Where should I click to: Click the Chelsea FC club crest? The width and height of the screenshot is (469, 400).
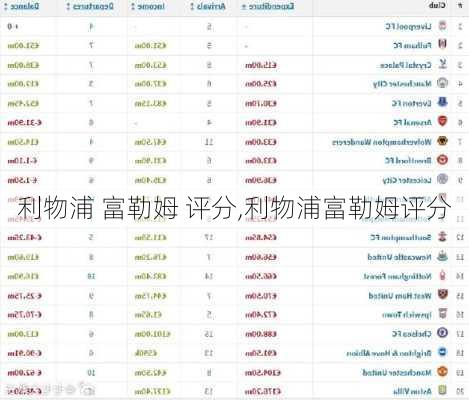click(442, 333)
